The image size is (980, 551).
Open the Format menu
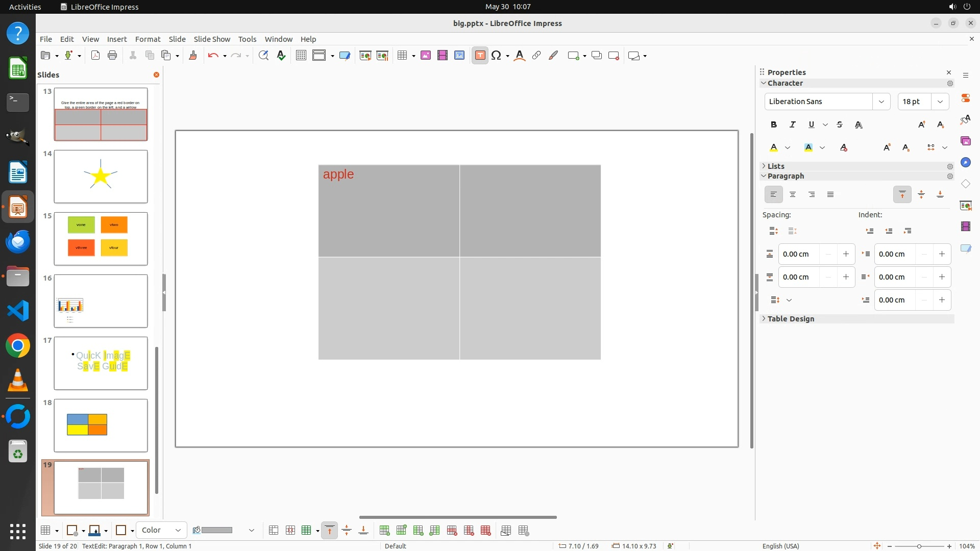(x=148, y=39)
